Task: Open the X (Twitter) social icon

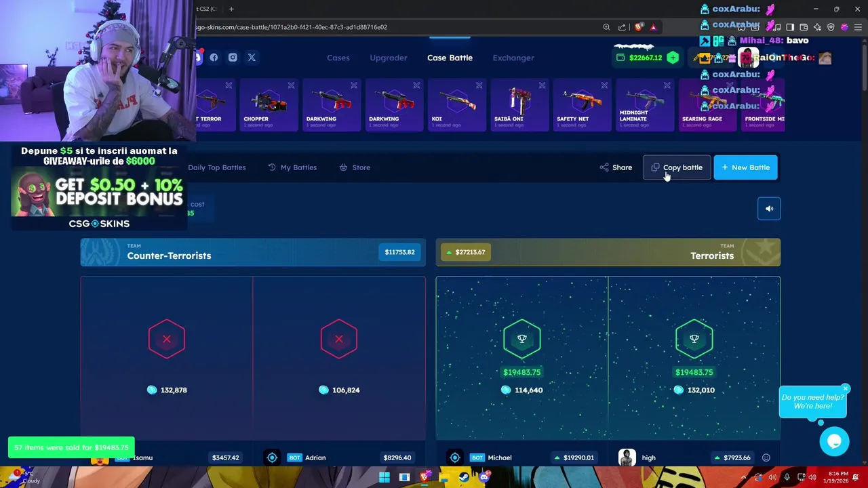Action: tap(252, 58)
